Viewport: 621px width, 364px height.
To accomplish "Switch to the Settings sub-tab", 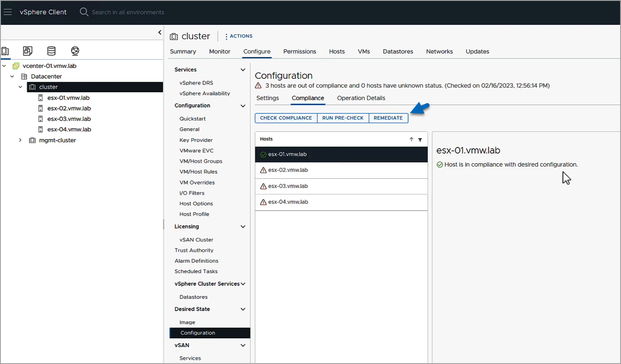I will coord(268,98).
